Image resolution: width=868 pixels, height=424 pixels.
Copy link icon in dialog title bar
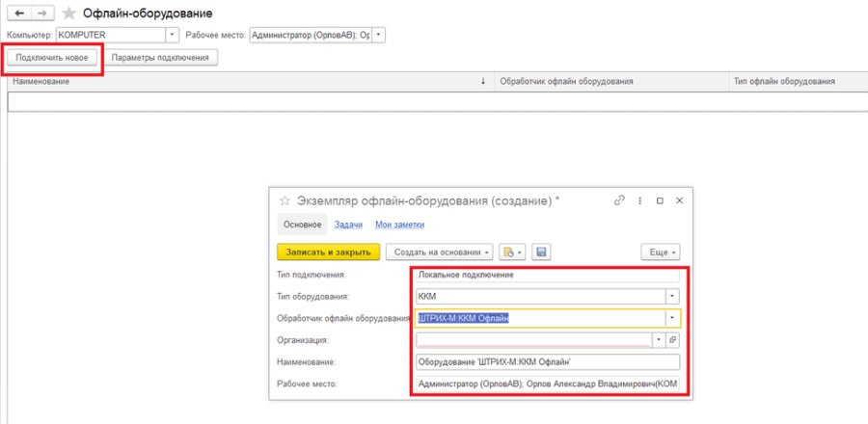pos(619,200)
